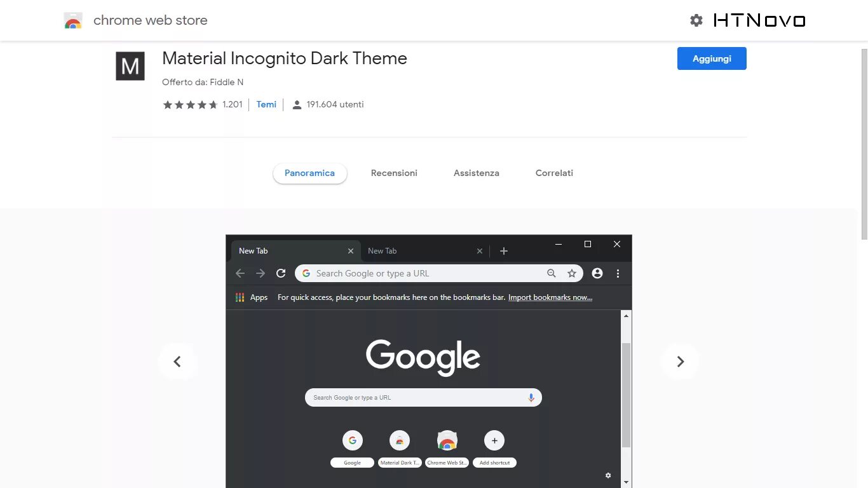Show the next screenshot with right arrow
Screen dimensions: 868x488
(680, 362)
